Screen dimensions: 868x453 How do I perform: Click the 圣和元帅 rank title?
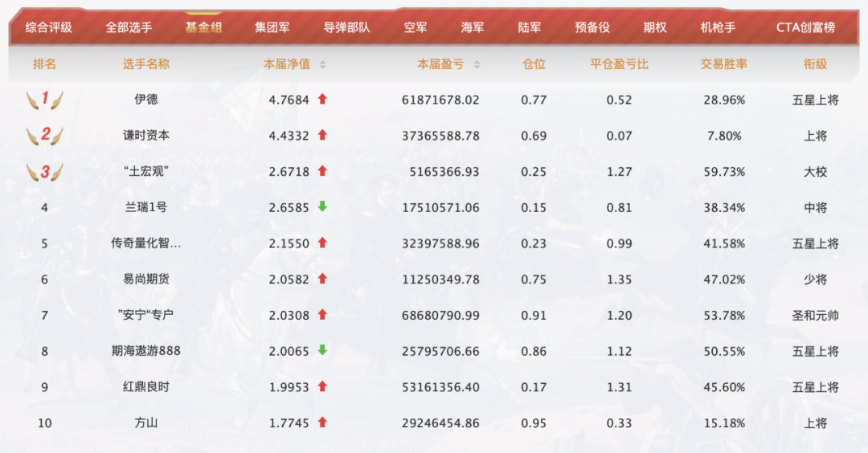(x=816, y=316)
